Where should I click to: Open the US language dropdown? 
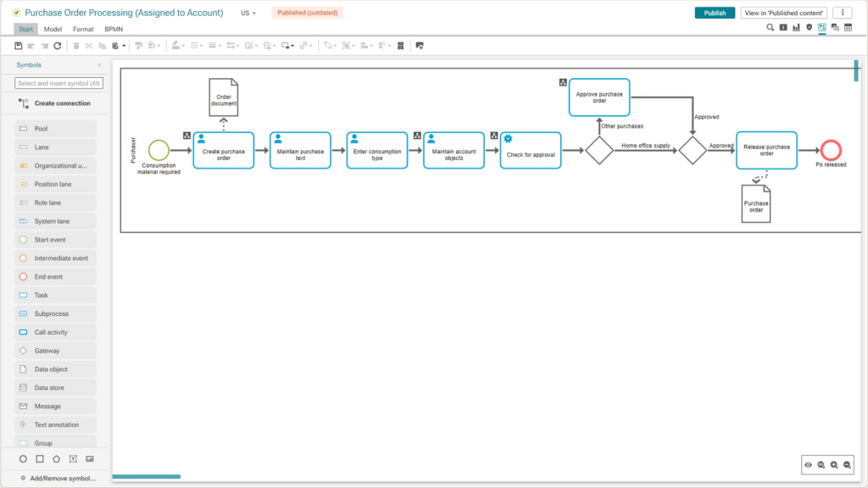(248, 14)
